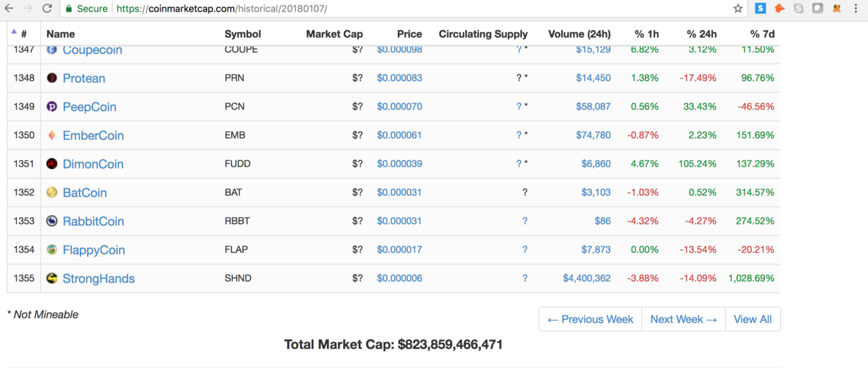Bookmark the page with the star icon

[x=738, y=8]
